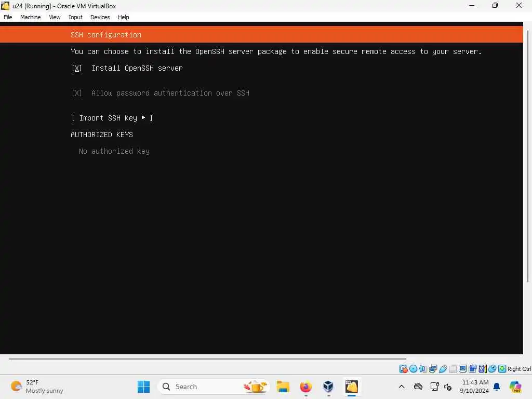This screenshot has width=532, height=399.
Task: Click the No authorized key text
Action: 114,151
